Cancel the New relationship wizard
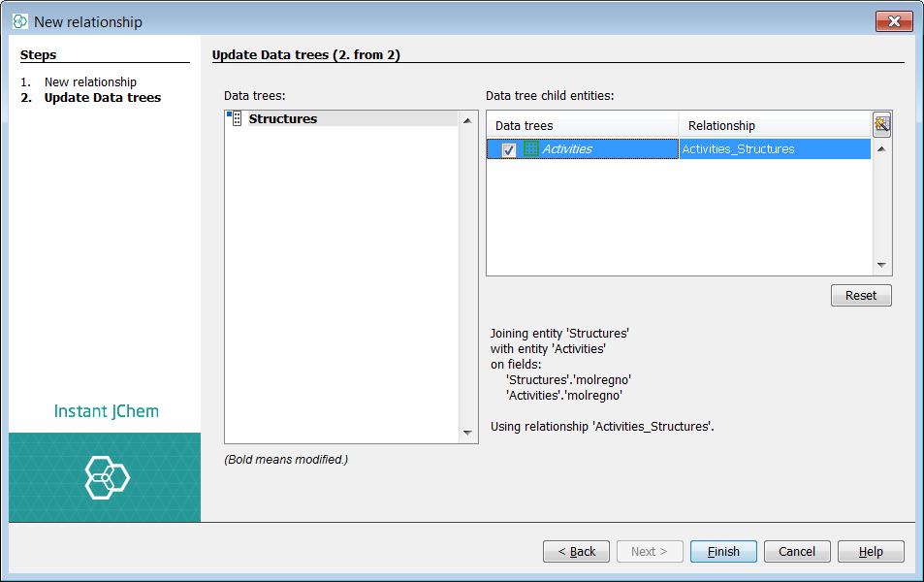Viewport: 924px width, 582px height. 797,551
